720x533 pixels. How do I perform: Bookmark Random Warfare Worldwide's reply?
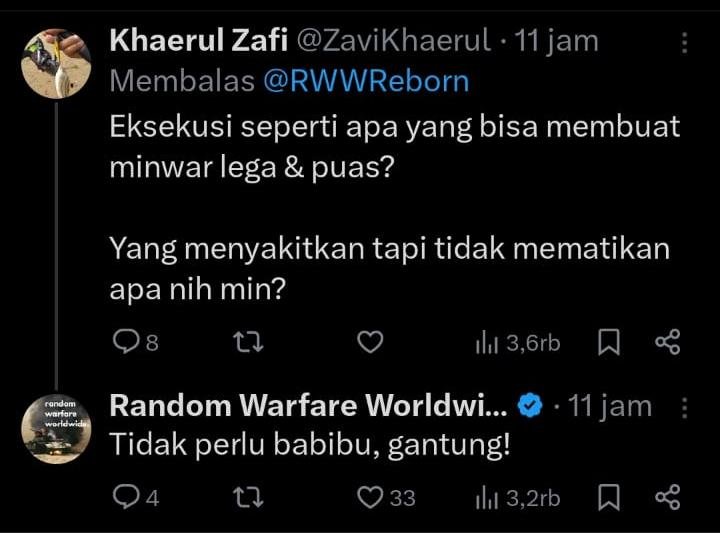(609, 498)
